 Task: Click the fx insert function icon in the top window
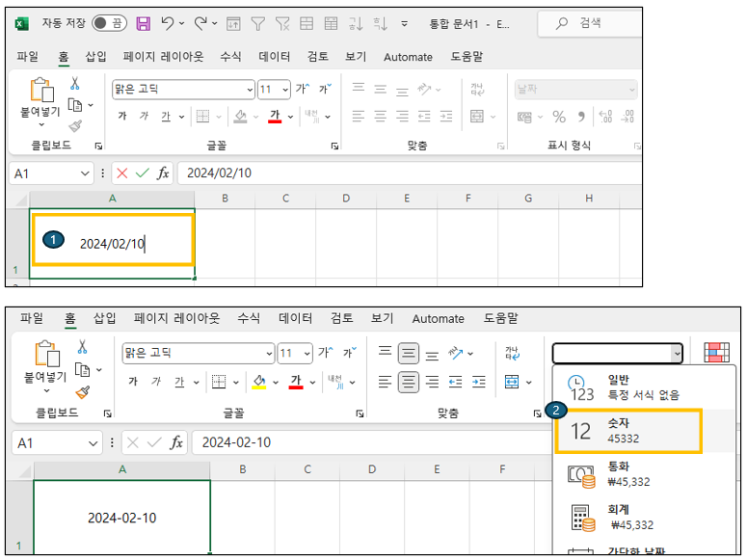point(163,173)
